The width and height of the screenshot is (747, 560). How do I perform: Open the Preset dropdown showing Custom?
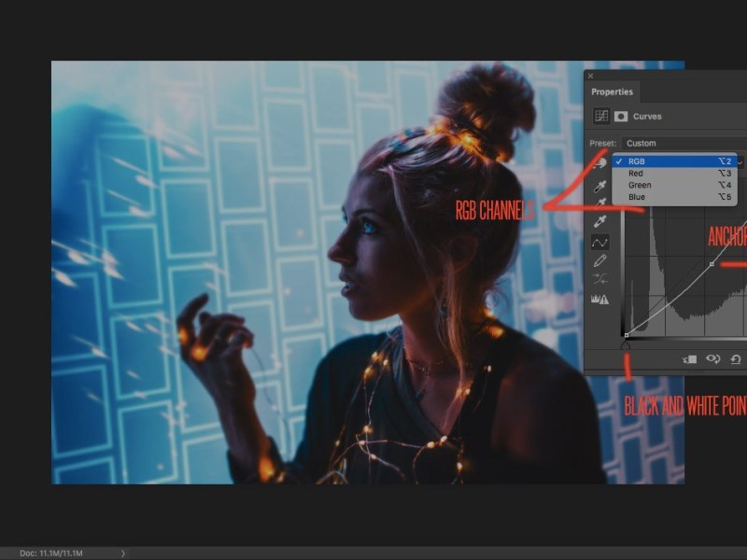pos(682,143)
